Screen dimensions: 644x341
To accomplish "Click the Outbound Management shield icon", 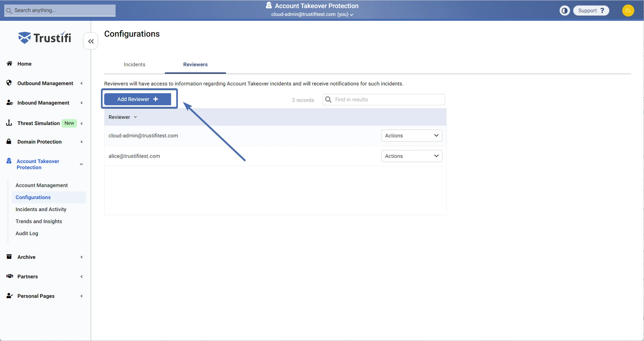I will point(9,83).
